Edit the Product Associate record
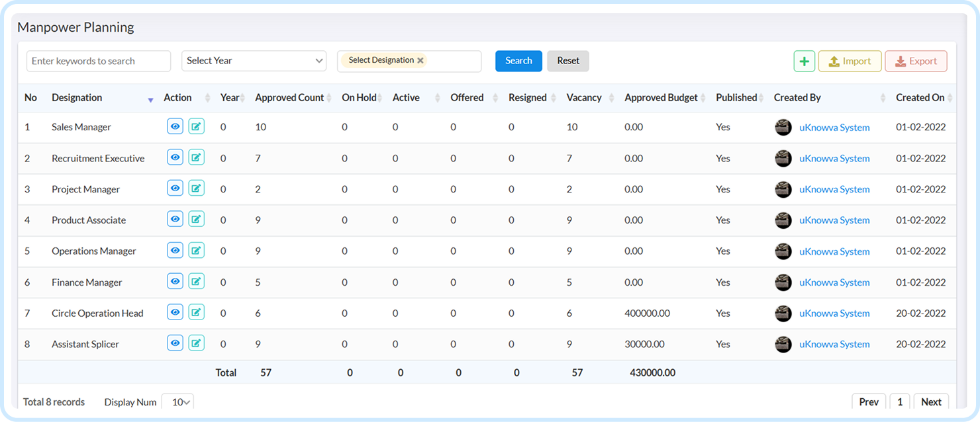Image resolution: width=980 pixels, height=422 pixels. coord(196,220)
